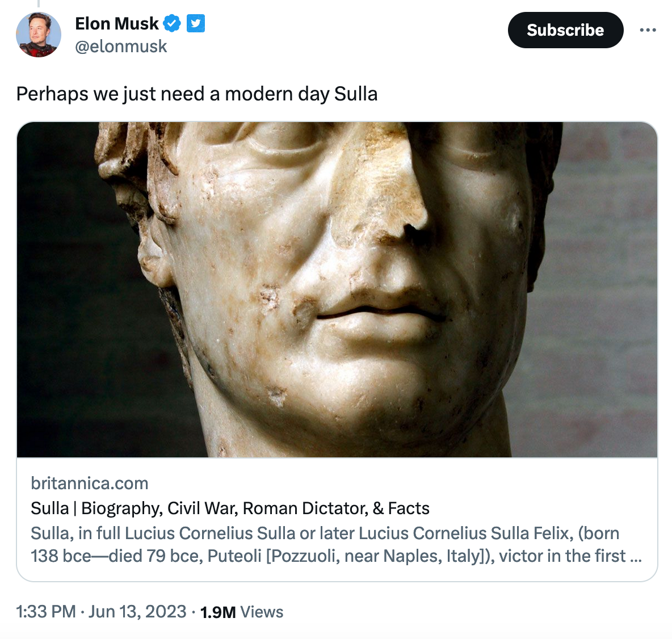This screenshot has height=639, width=672.
Task: Open the @elonmusk handle
Action: click(x=121, y=46)
